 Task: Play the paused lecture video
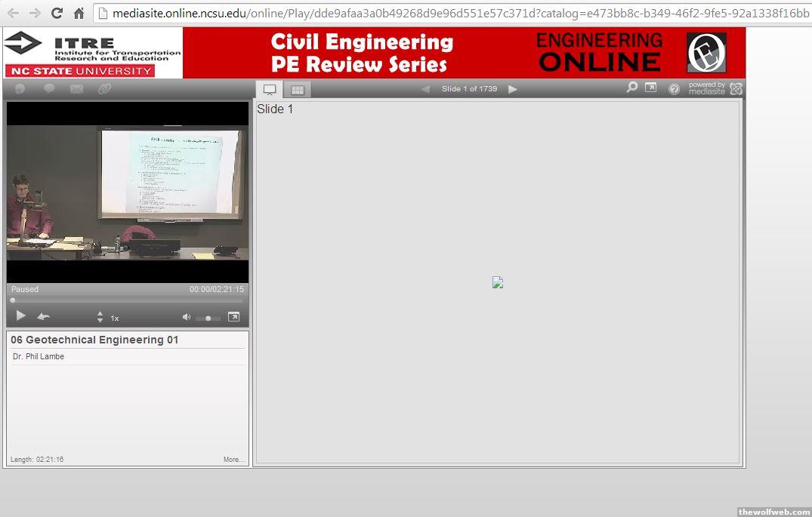(x=20, y=316)
